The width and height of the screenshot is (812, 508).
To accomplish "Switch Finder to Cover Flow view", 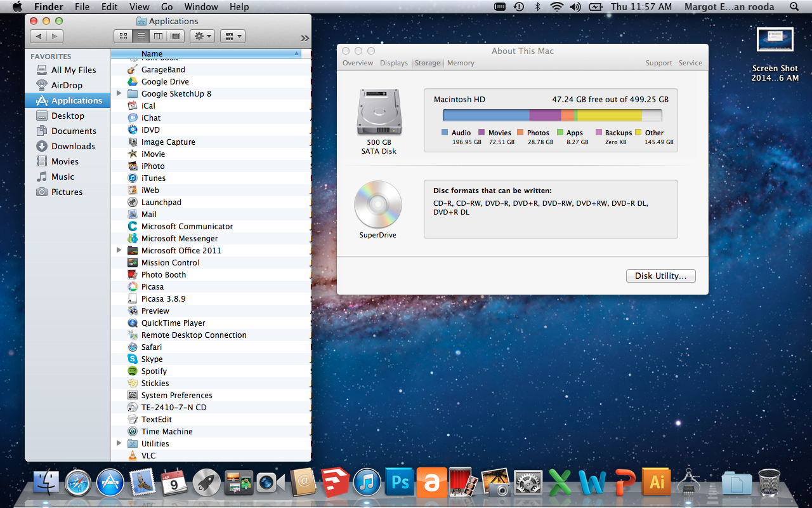I will click(x=176, y=36).
